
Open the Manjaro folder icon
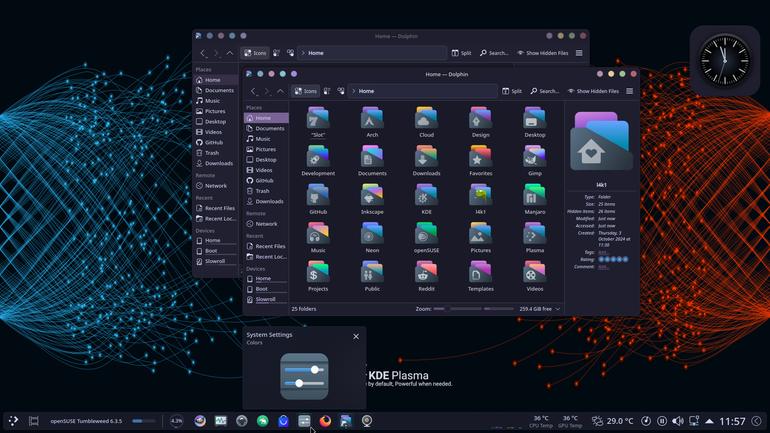535,195
